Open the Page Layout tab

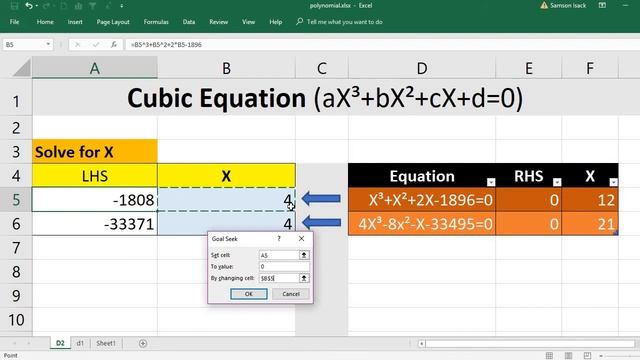(113, 22)
